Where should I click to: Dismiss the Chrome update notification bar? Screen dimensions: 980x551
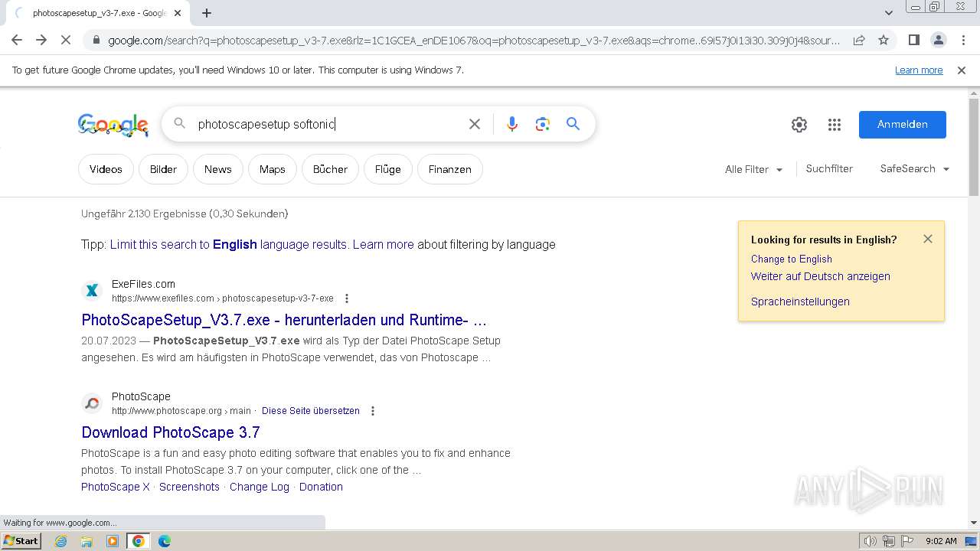point(962,70)
